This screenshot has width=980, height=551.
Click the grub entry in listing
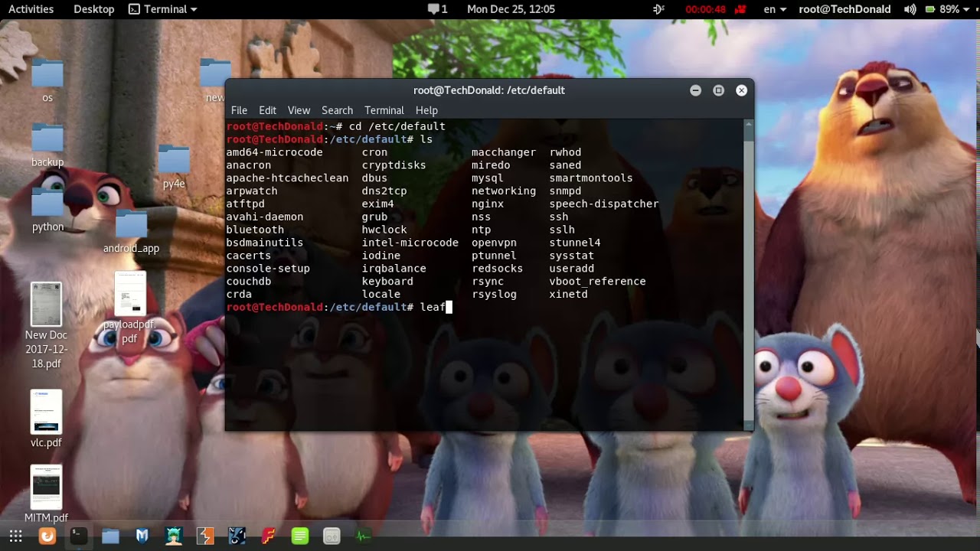click(x=374, y=217)
